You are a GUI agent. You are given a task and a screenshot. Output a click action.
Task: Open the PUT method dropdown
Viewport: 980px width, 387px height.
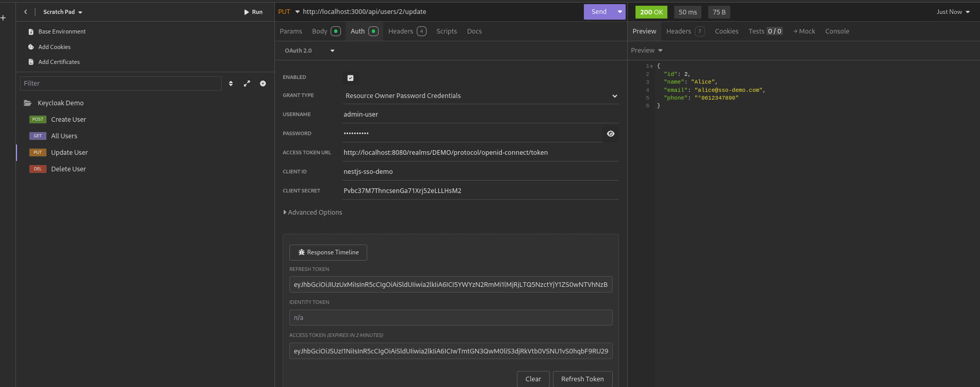tap(289, 12)
